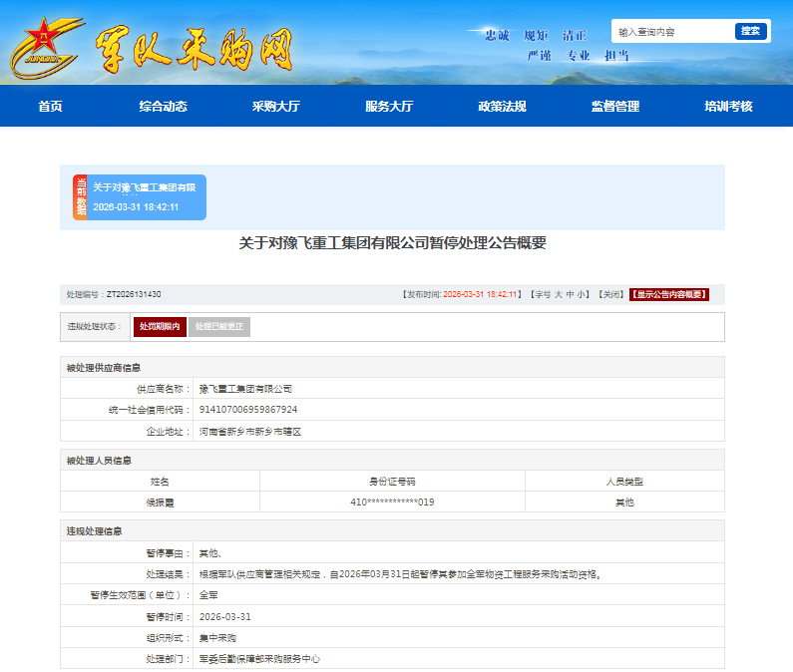Click the 关闭 close link
793x672 pixels.
[x=609, y=295]
